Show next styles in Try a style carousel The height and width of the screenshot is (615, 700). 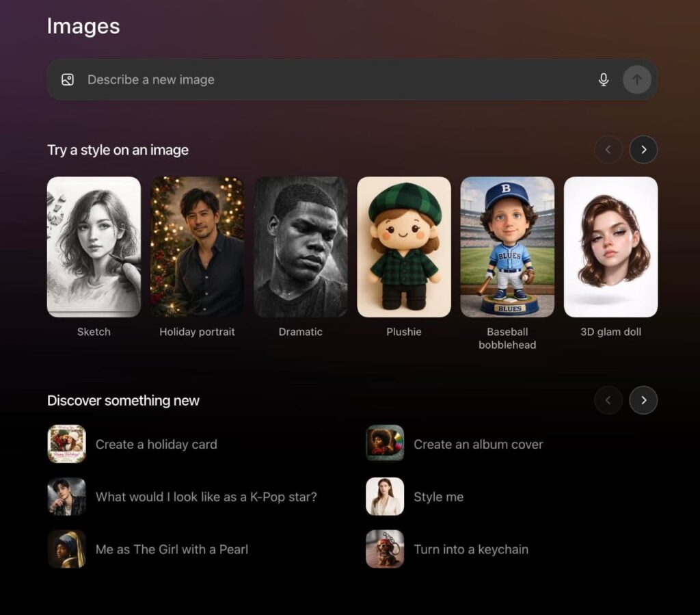pos(643,150)
